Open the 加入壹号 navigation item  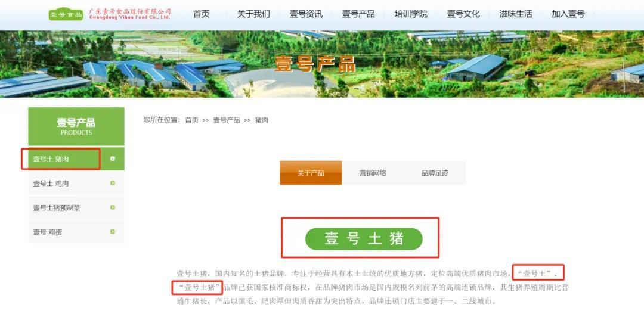pos(568,14)
